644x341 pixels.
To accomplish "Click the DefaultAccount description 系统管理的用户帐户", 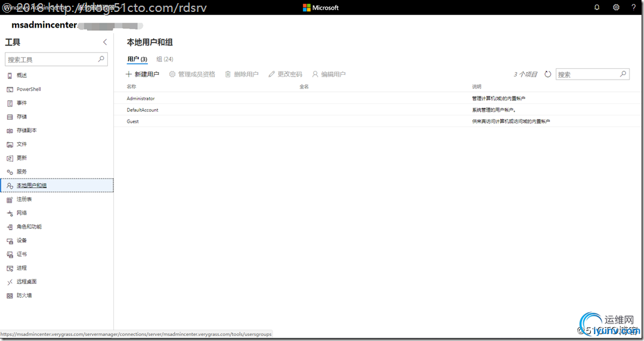I will click(x=494, y=110).
